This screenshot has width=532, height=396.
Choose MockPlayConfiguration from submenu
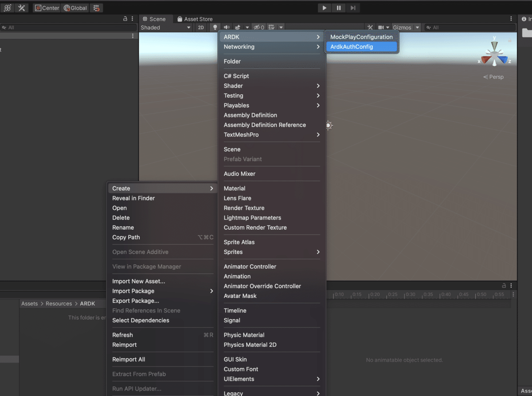click(x=361, y=37)
